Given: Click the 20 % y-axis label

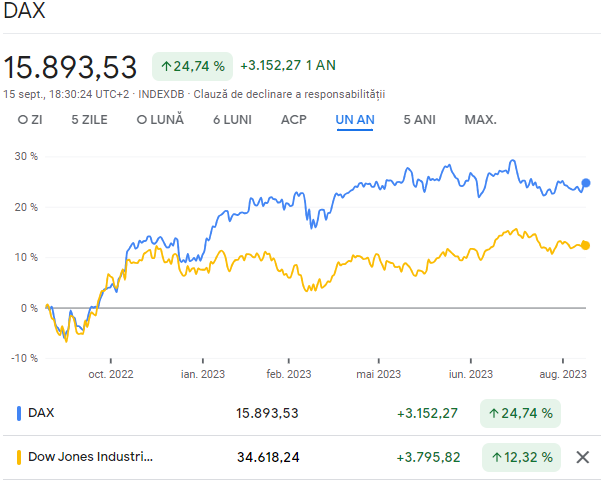Looking at the screenshot, I should [26, 207].
